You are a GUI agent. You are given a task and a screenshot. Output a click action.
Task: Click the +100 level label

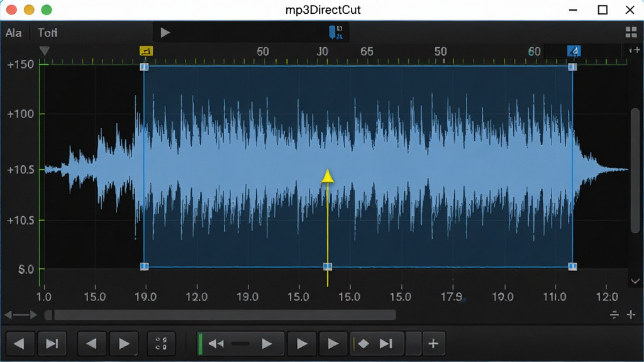21,114
